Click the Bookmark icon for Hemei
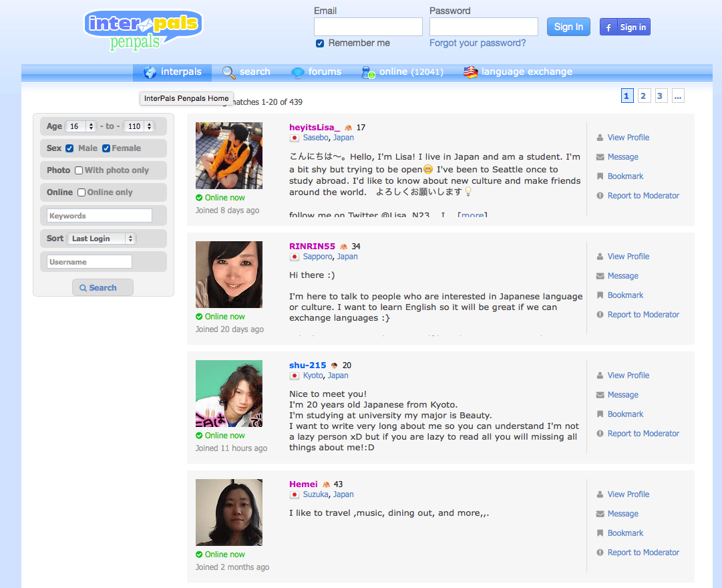Image resolution: width=722 pixels, height=588 pixels. click(x=600, y=533)
